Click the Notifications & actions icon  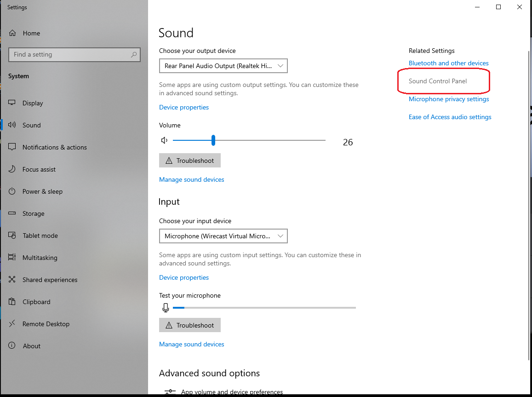12,147
